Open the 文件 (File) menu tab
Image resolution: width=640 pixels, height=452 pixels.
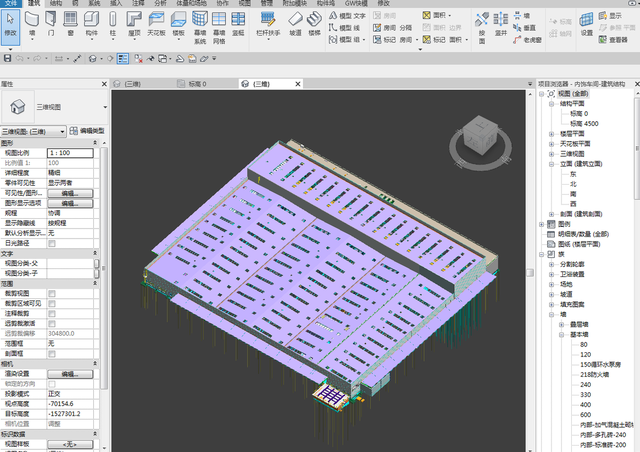[x=11, y=3]
